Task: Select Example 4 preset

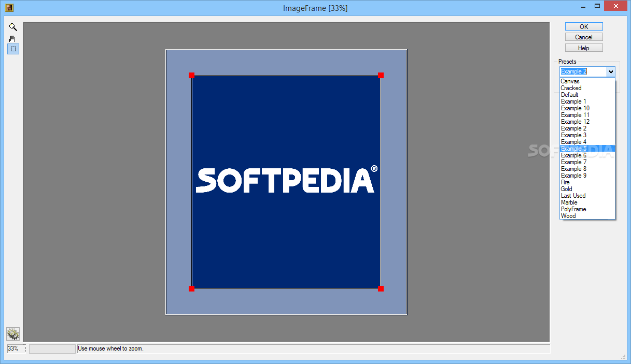Action: point(587,142)
